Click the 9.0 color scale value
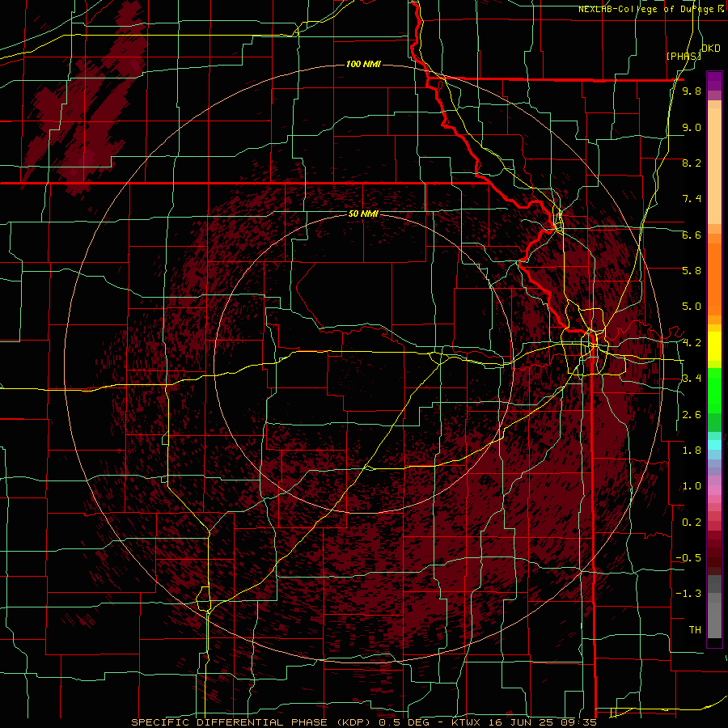Viewport: 728px width, 728px height. click(x=692, y=127)
